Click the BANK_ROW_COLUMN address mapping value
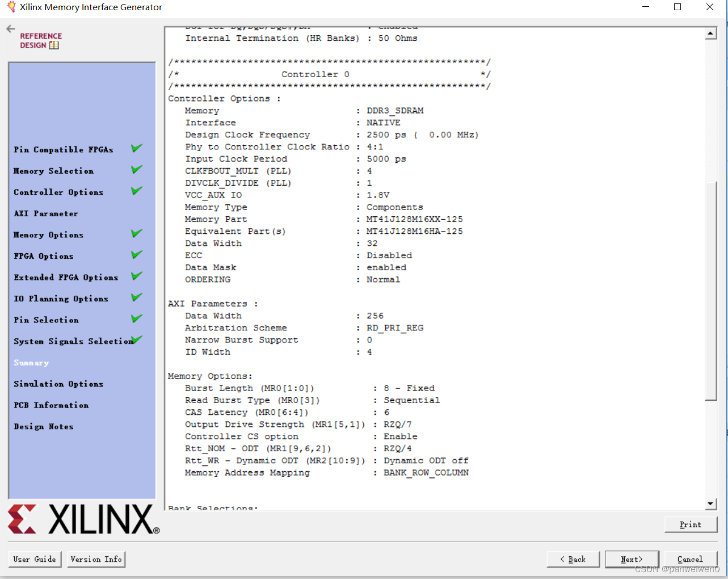 tap(426, 472)
